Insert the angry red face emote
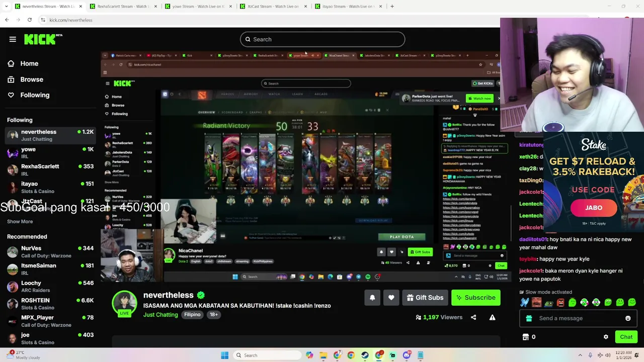 tap(560, 303)
